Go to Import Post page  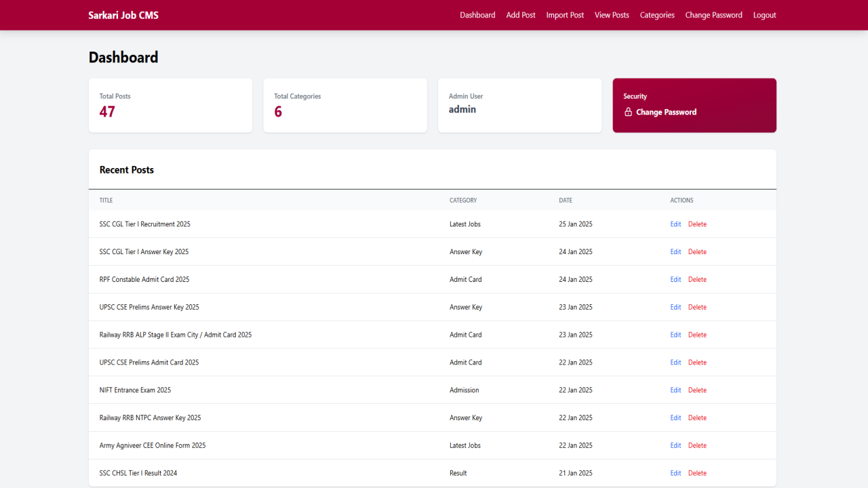pyautogui.click(x=565, y=15)
